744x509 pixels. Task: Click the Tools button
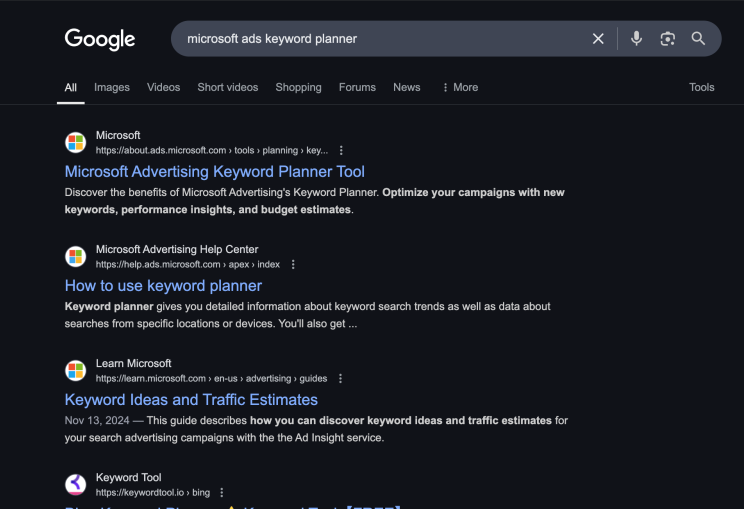tap(702, 87)
